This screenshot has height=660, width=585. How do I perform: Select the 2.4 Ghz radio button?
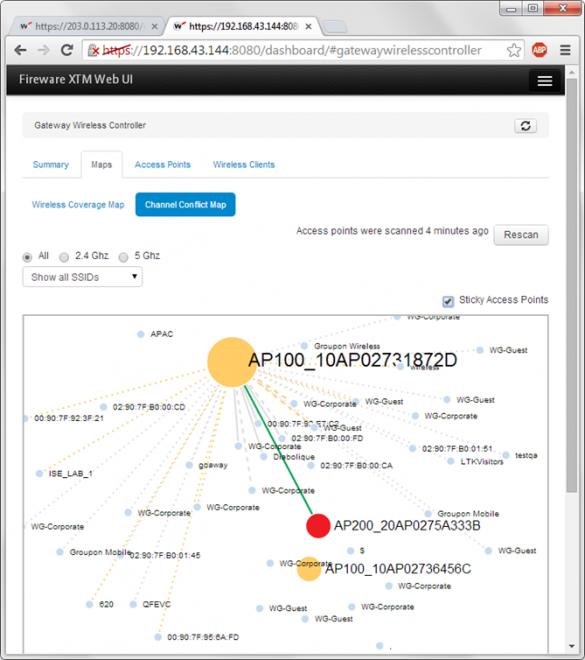coord(64,257)
